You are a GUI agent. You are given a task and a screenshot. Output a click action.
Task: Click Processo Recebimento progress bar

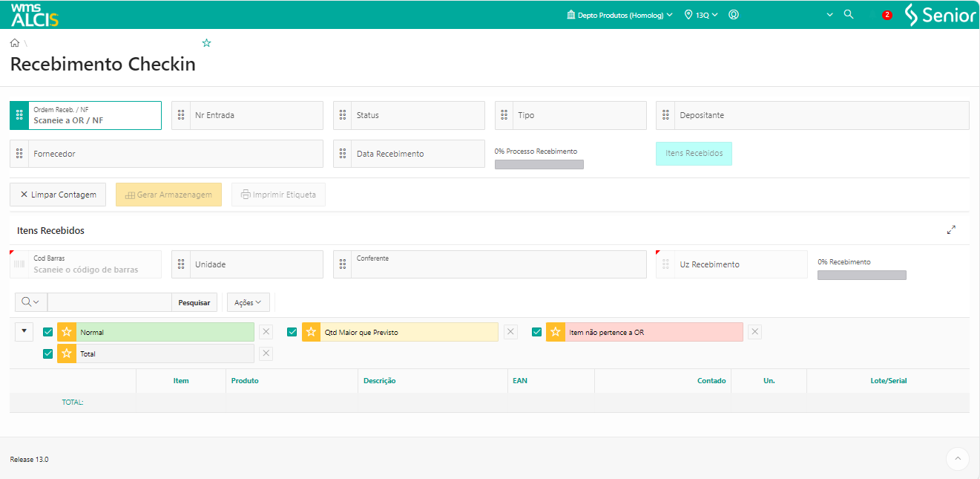tap(539, 164)
